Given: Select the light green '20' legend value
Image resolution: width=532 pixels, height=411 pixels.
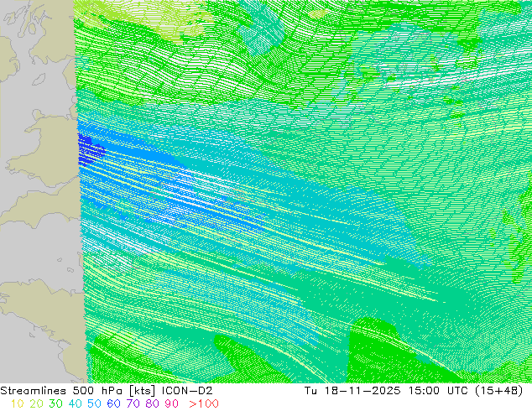Looking at the screenshot, I should pyautogui.click(x=36, y=403).
